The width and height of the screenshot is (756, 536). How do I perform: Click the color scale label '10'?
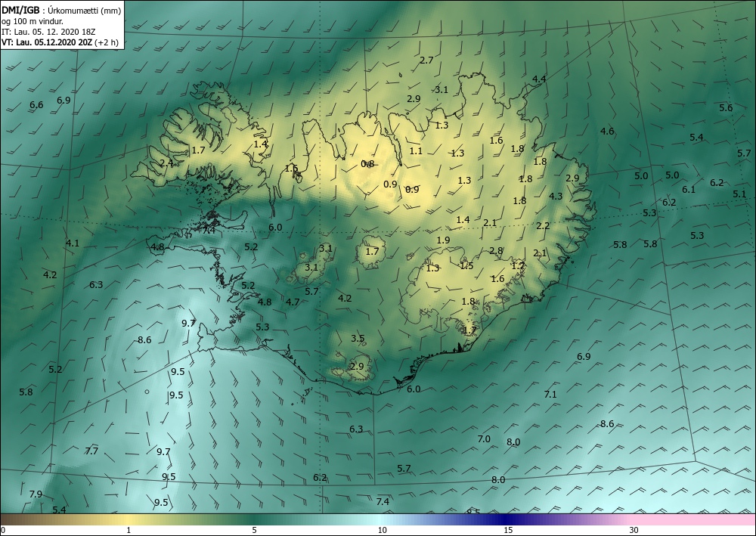click(x=382, y=531)
